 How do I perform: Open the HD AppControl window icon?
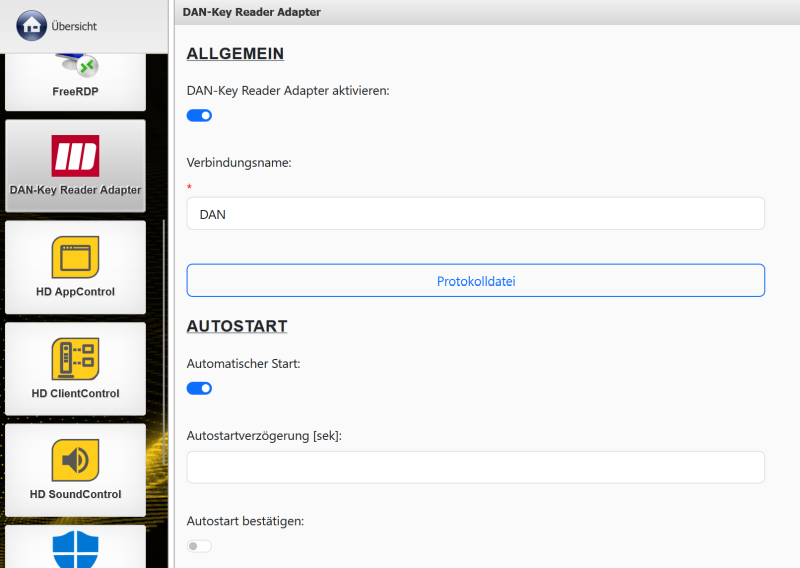tap(75, 257)
